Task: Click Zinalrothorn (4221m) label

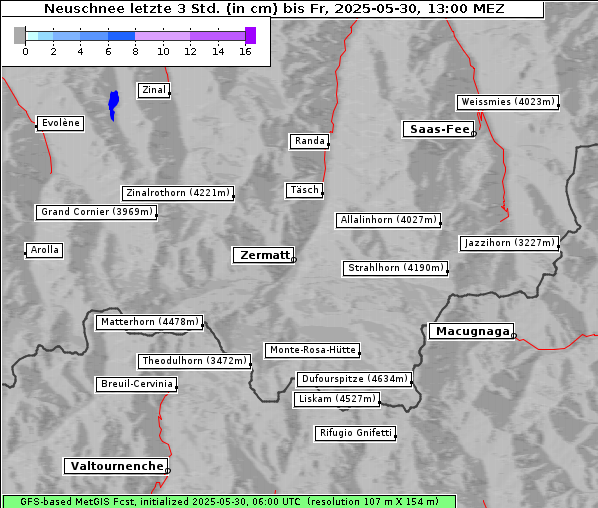Action: tap(178, 193)
